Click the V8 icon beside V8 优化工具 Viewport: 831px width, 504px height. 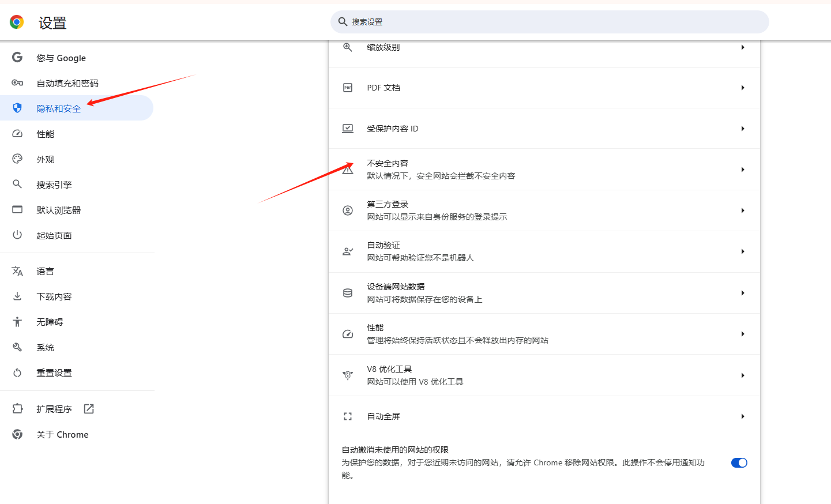(x=348, y=375)
